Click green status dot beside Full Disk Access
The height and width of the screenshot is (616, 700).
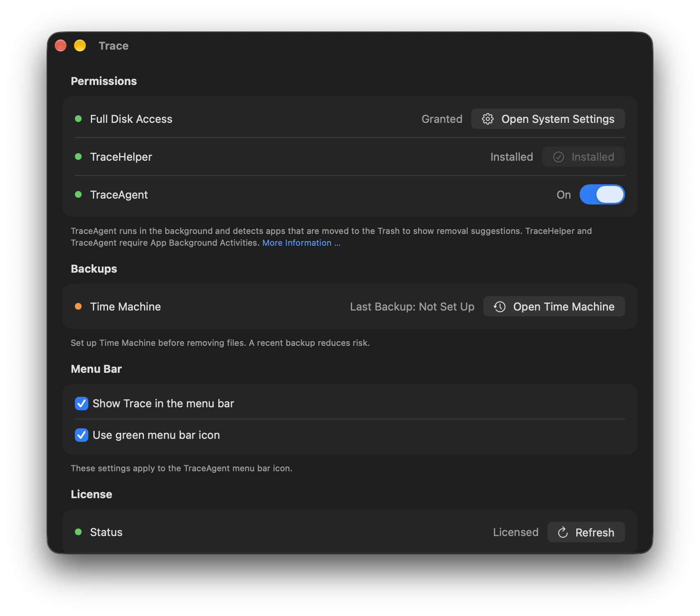(78, 119)
